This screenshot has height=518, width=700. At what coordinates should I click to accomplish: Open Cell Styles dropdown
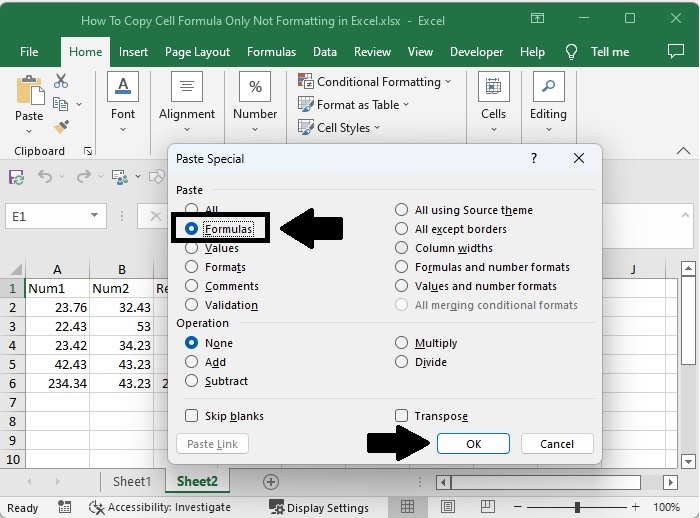pos(339,128)
